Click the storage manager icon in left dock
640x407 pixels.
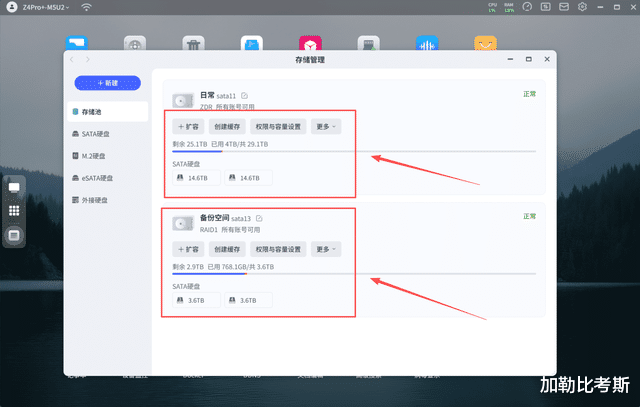14,236
